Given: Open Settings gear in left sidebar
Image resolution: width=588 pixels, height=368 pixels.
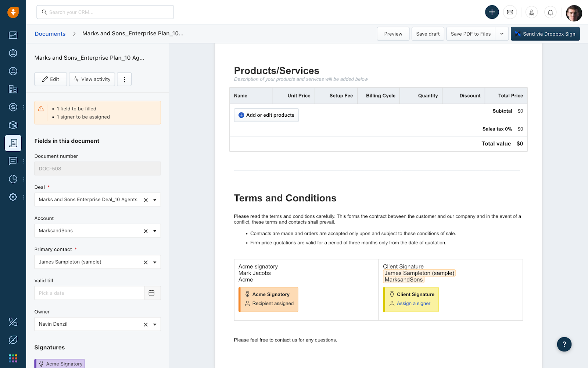Looking at the screenshot, I should click(x=13, y=197).
